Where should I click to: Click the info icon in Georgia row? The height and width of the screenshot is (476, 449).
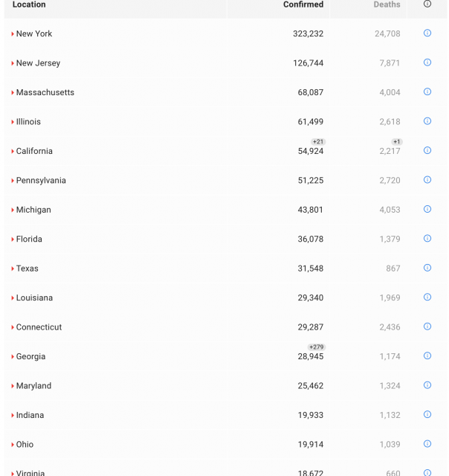coord(427,356)
